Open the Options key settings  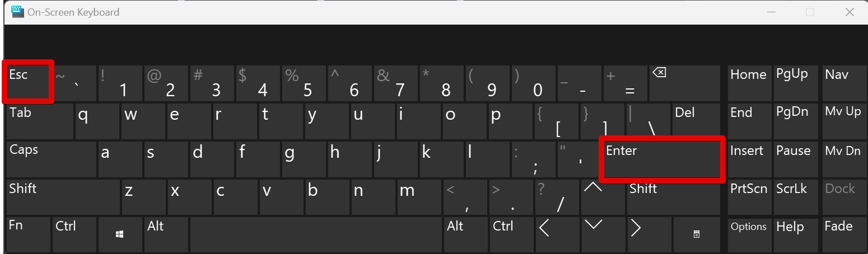(x=749, y=234)
